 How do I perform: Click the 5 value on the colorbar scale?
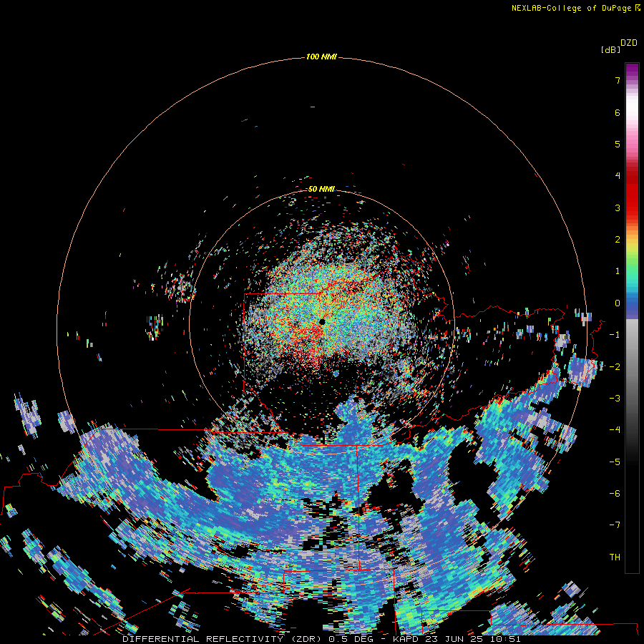618,144
